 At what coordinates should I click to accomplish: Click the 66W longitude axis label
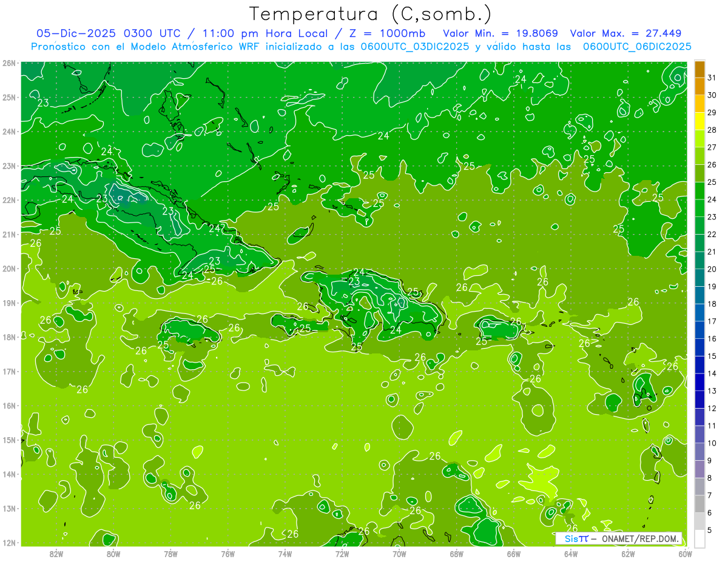point(514,554)
